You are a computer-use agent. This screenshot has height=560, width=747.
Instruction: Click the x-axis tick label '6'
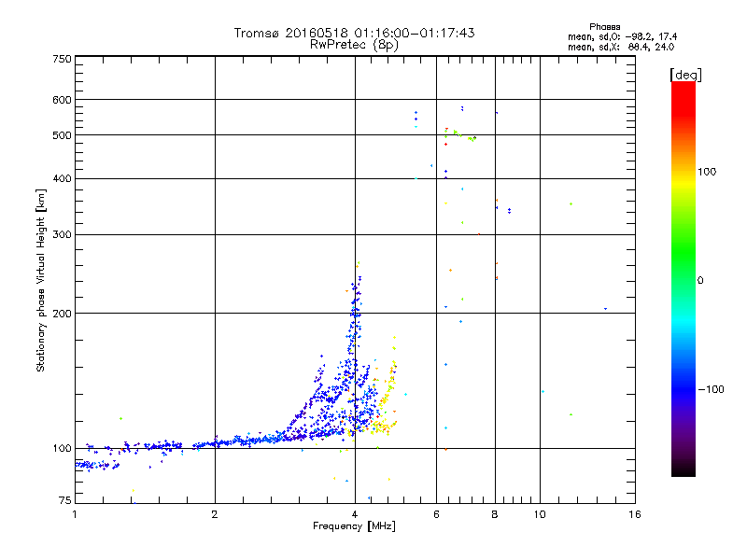[x=436, y=514]
